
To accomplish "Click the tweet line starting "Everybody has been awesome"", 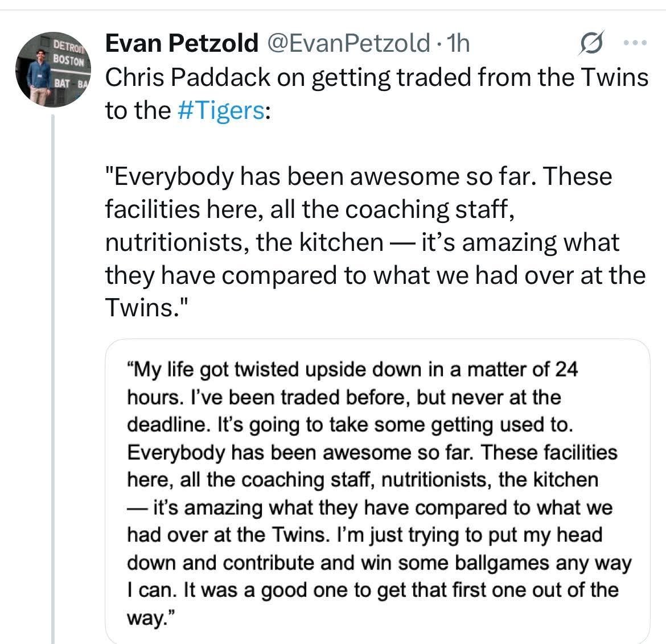I will click(359, 176).
